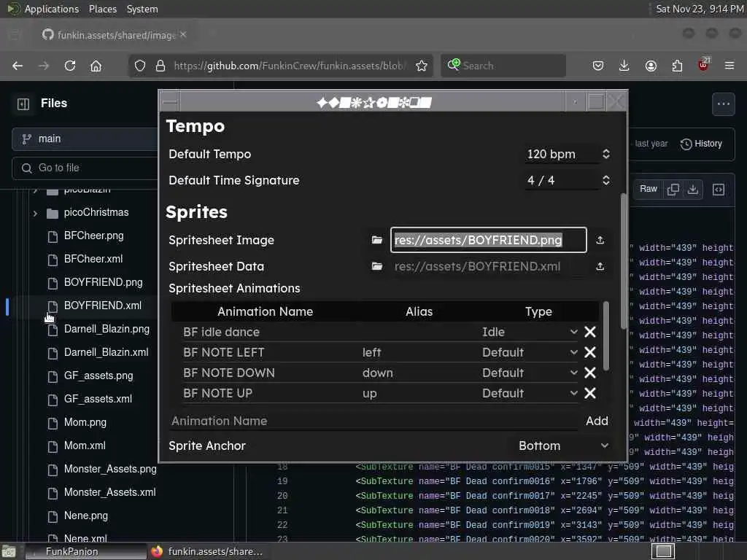Image resolution: width=747 pixels, height=560 pixels.
Task: Click Add to add animation name
Action: (597, 421)
